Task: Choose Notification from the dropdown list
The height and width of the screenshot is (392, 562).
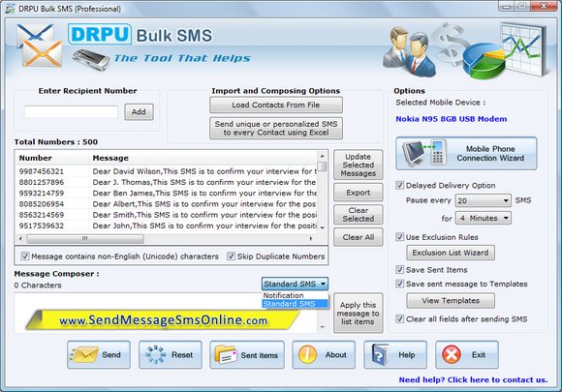Action: click(x=295, y=295)
